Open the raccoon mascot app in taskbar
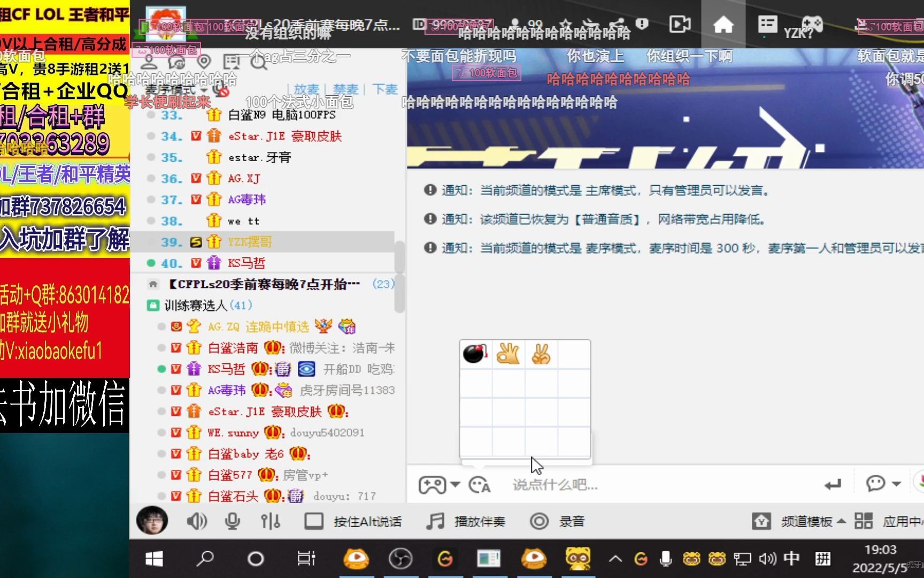Image resolution: width=924 pixels, height=578 pixels. coord(578,559)
